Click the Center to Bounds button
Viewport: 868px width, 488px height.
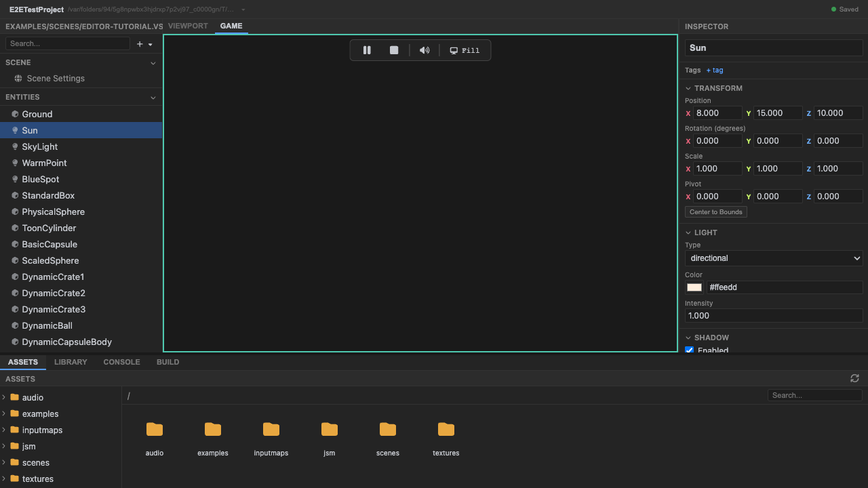pyautogui.click(x=716, y=212)
